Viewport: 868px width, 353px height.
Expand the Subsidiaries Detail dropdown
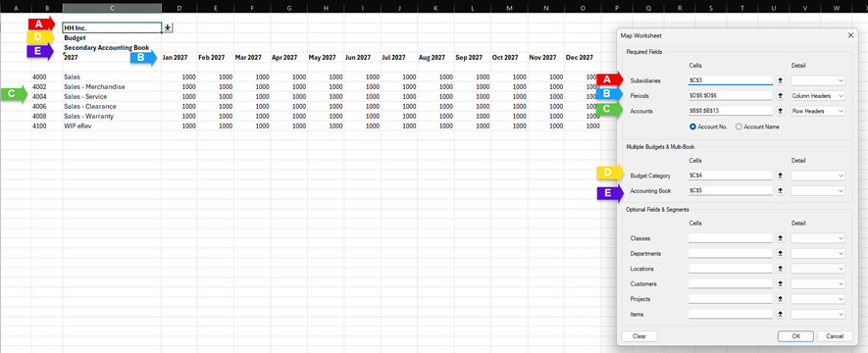(818, 80)
